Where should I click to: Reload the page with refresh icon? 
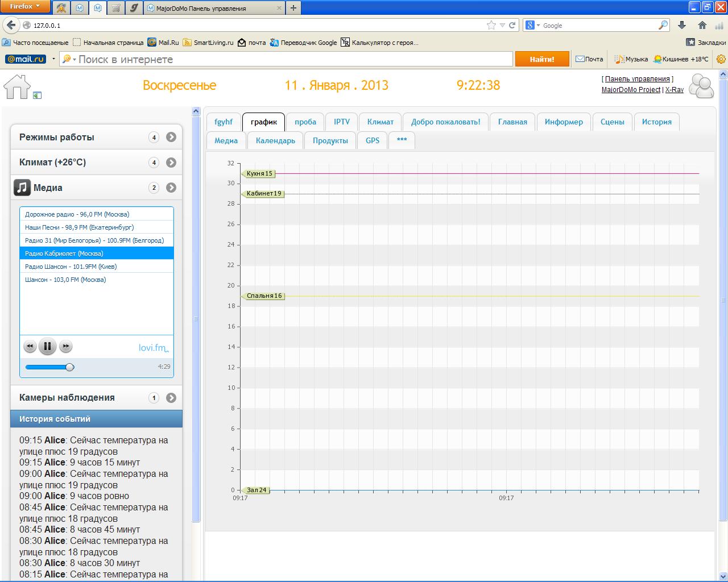coord(512,25)
